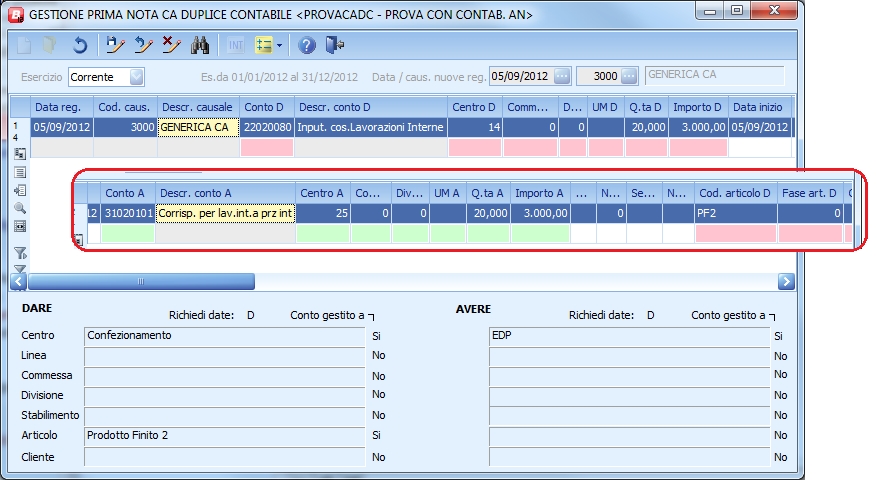Click the Data inizio column header
The width and height of the screenshot is (877, 480).
(x=760, y=107)
